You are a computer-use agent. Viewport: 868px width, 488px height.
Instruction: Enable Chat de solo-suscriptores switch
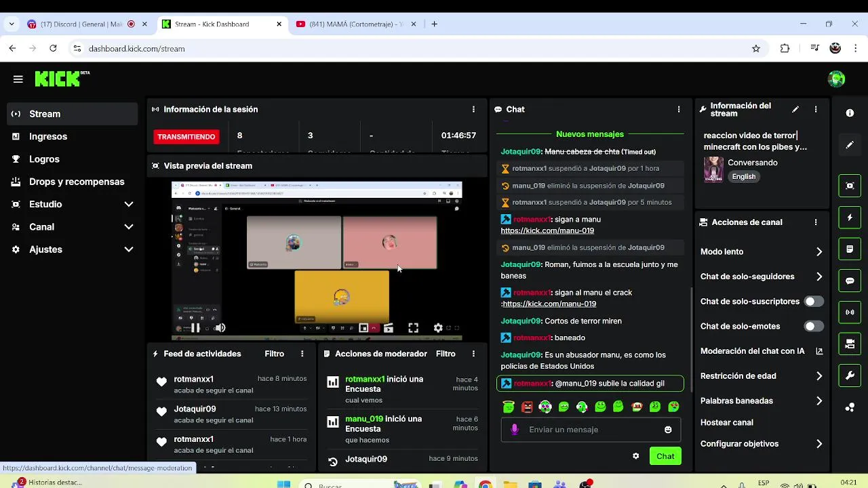pyautogui.click(x=814, y=302)
